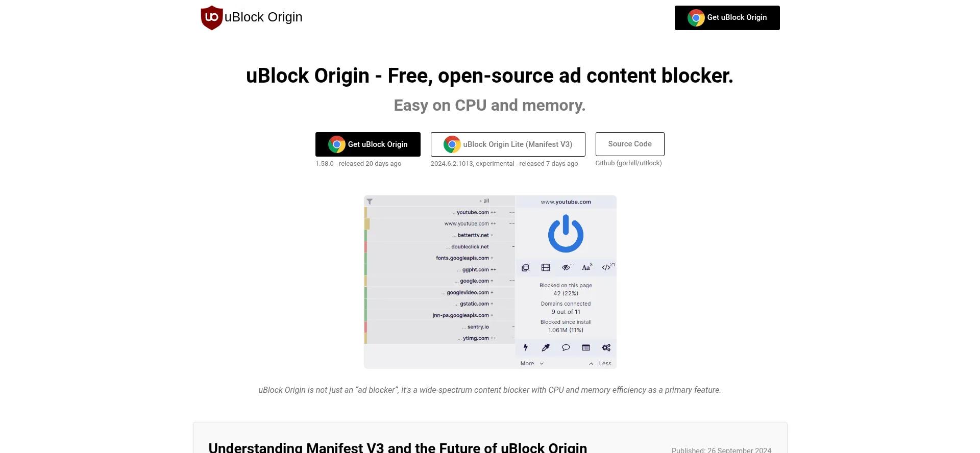Select the eyedropper element picker icon
980x453 pixels.
[546, 347]
